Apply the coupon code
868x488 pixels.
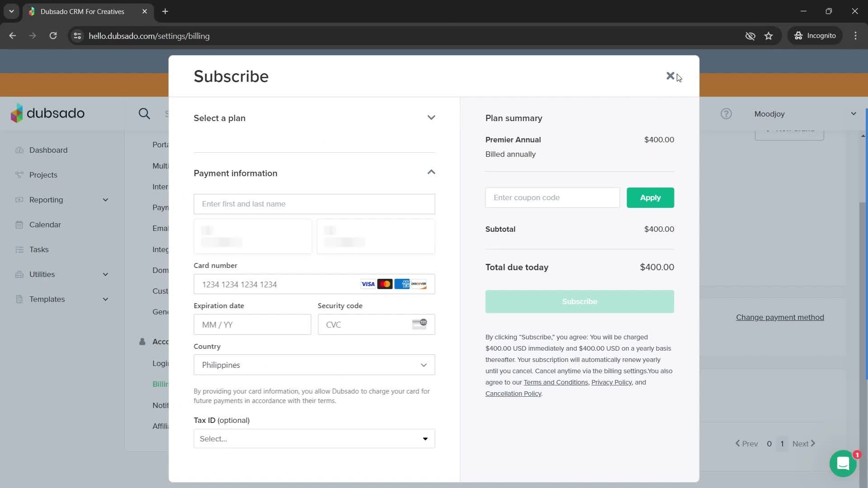click(x=650, y=197)
